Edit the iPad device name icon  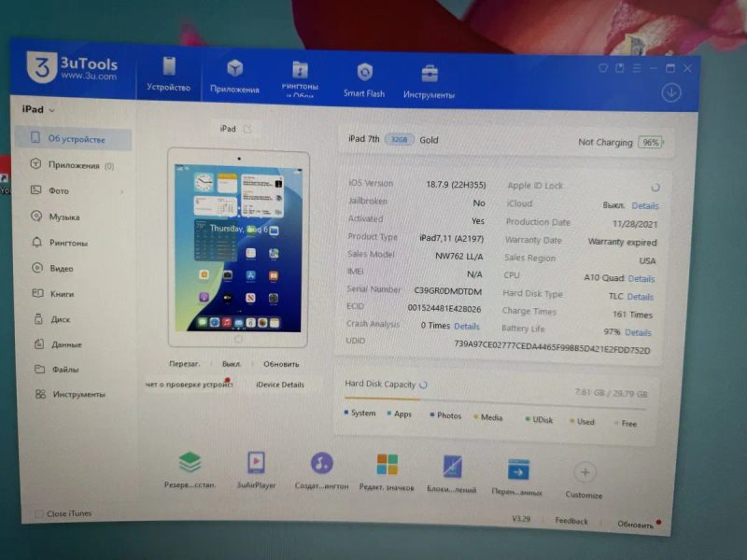pos(247,129)
